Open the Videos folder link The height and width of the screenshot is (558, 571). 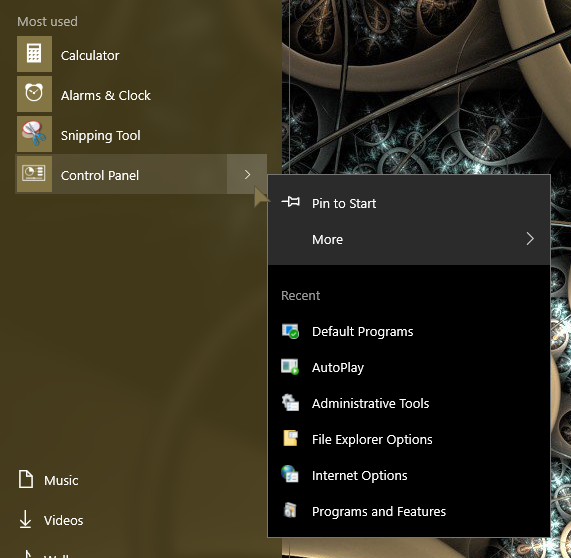click(x=63, y=520)
